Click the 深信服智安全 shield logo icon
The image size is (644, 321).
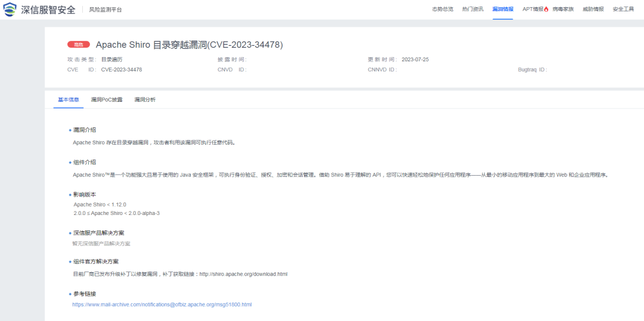click(10, 10)
